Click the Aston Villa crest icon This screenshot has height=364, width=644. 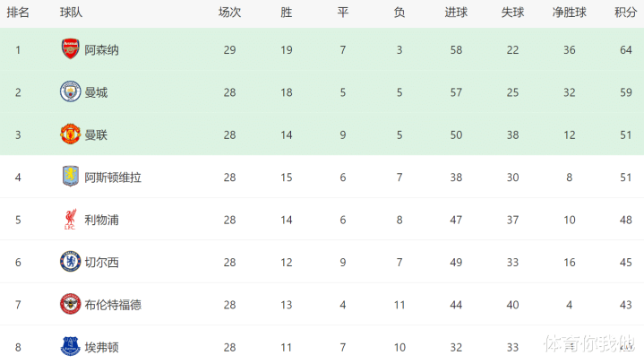pos(70,177)
